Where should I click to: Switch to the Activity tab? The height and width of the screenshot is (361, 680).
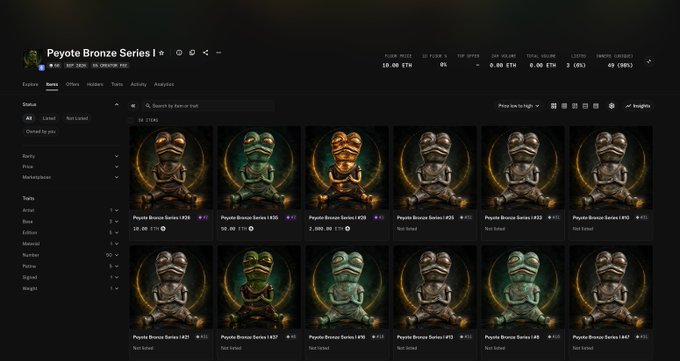(138, 85)
